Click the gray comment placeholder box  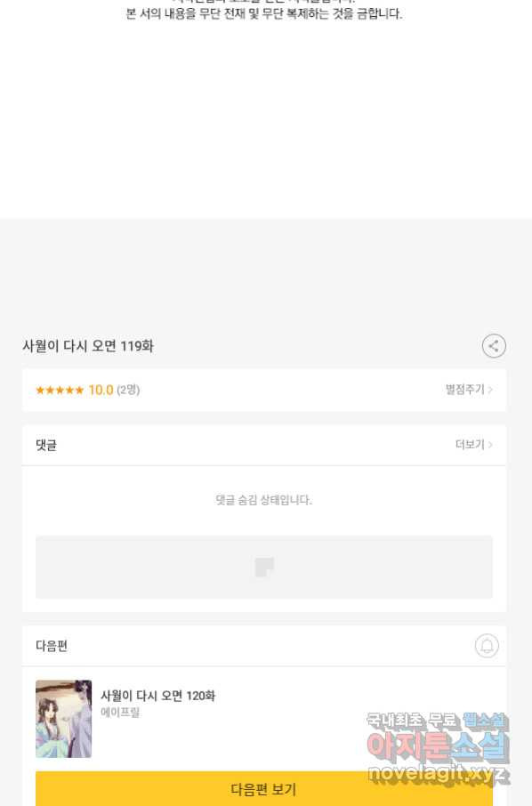pyautogui.click(x=264, y=568)
